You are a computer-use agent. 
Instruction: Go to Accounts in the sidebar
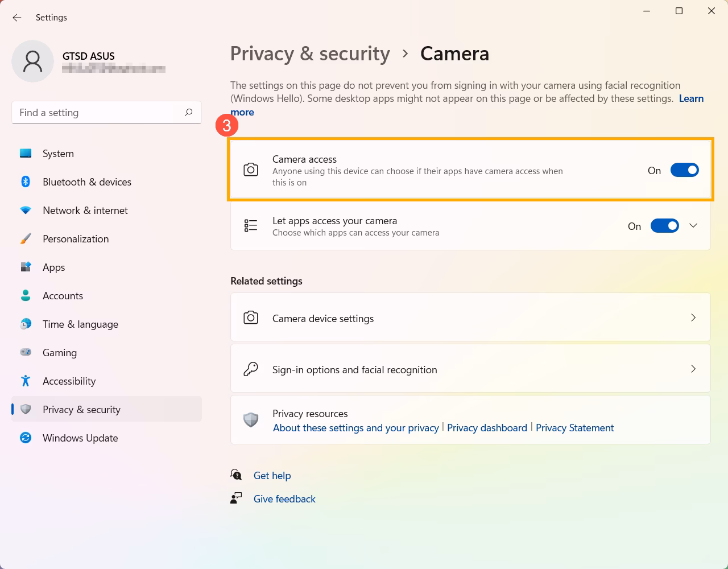coord(63,296)
